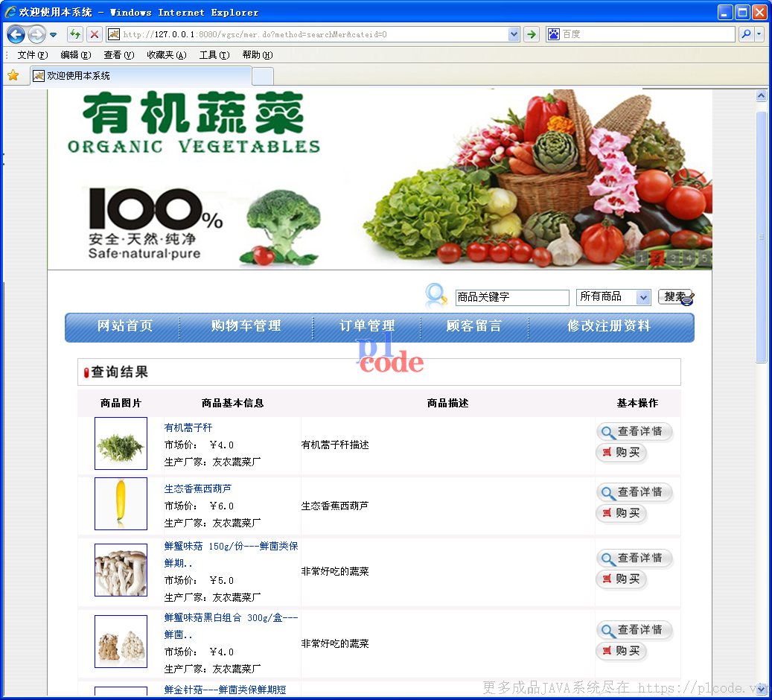Screen dimensions: 772x700
Task: Click the address bar URL field
Action: point(313,34)
